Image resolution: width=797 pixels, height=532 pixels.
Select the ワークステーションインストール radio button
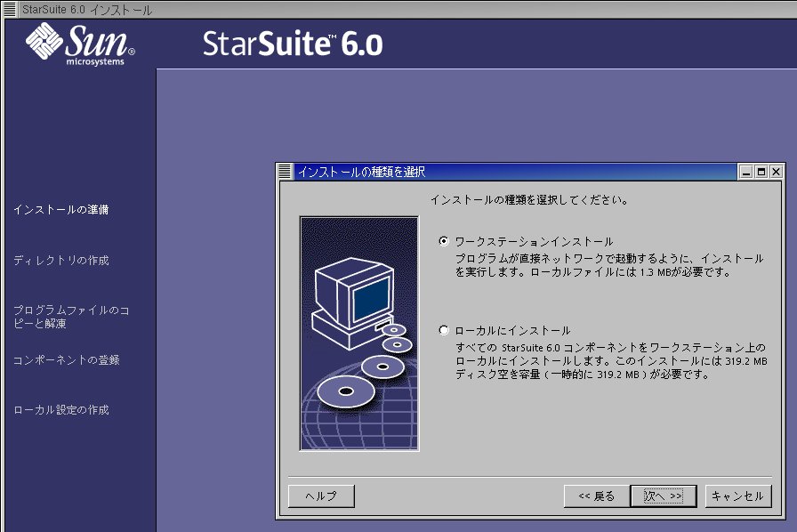tap(444, 241)
